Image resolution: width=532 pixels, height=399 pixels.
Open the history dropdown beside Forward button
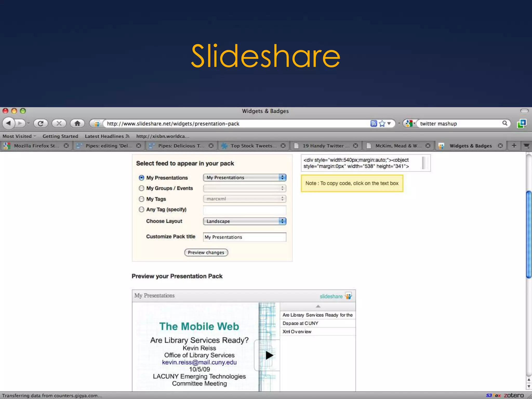point(28,123)
